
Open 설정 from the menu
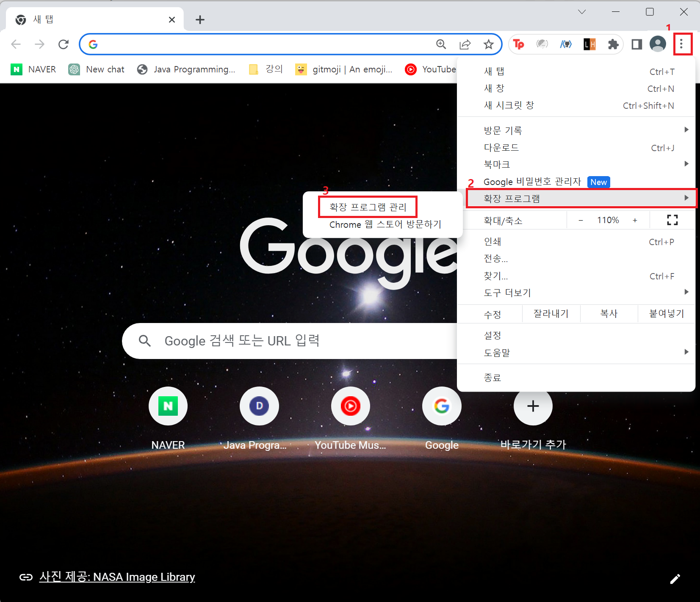(x=576, y=335)
